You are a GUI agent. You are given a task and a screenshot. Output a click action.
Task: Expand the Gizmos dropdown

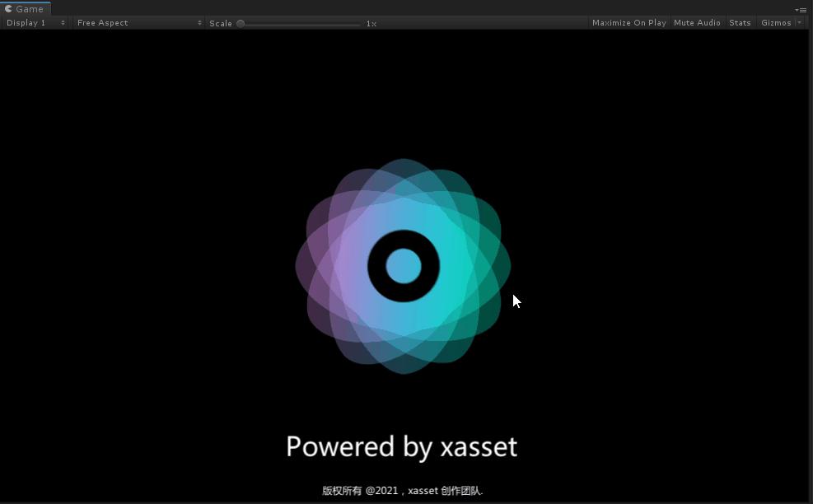[797, 22]
